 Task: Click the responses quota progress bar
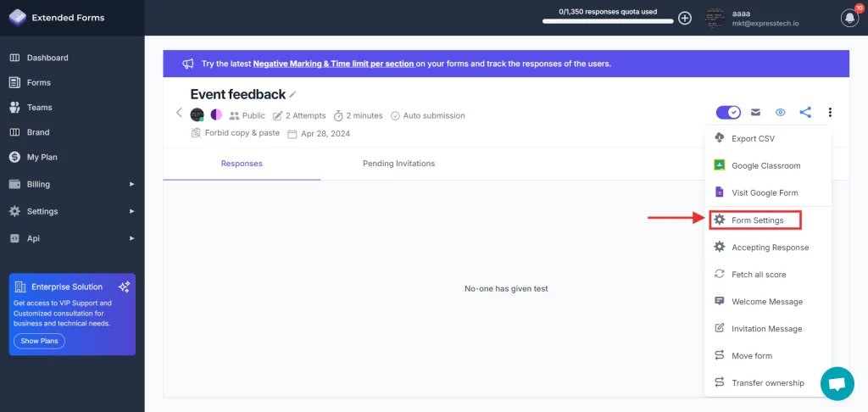tap(608, 21)
